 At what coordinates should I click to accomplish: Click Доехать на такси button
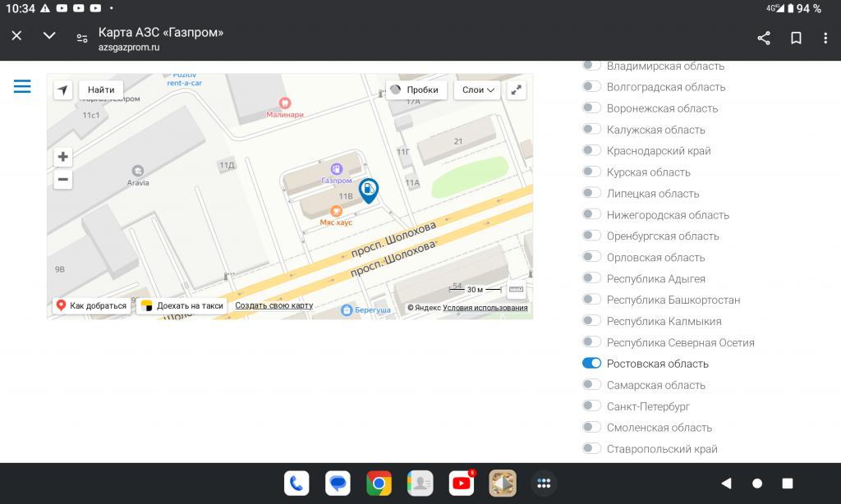pyautogui.click(x=182, y=305)
